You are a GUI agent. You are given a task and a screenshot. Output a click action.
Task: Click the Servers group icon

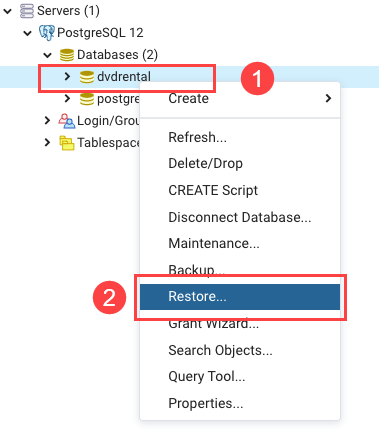tap(27, 11)
